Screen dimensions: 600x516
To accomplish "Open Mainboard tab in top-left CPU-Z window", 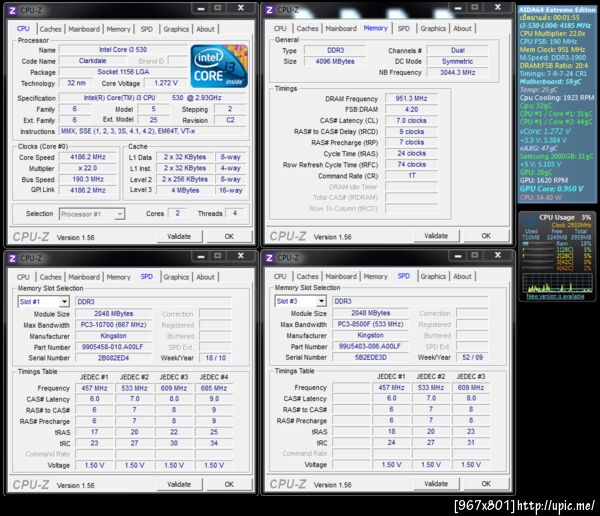I will pos(84,29).
